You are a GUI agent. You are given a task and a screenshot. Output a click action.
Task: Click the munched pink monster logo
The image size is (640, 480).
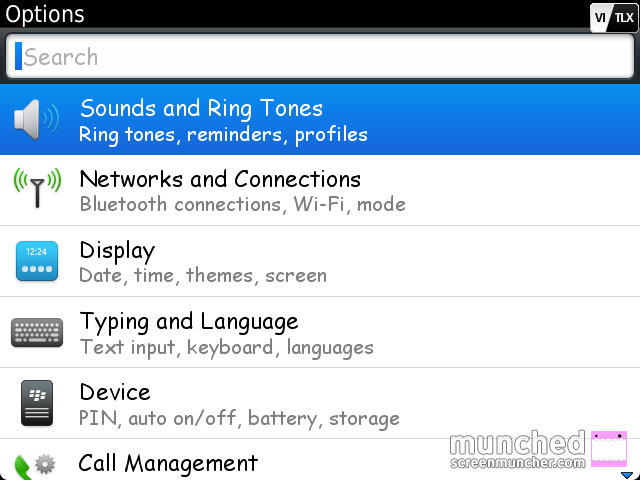click(609, 449)
